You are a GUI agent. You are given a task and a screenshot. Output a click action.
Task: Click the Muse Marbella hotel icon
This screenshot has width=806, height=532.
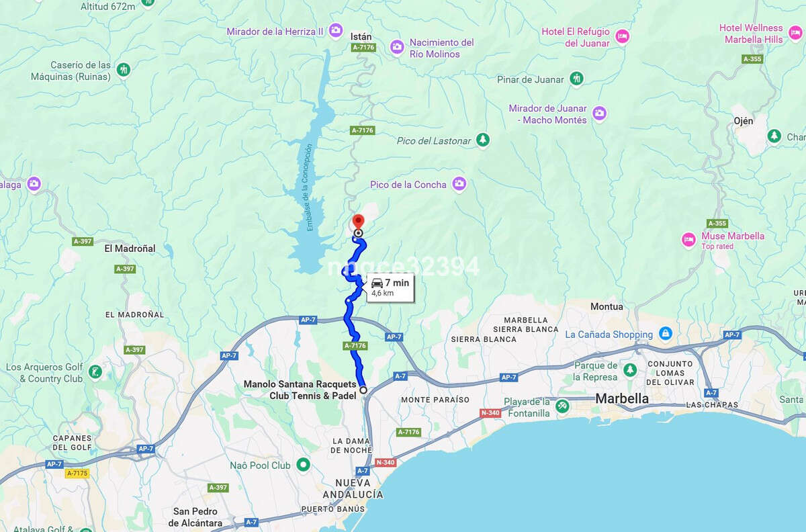[x=688, y=239]
